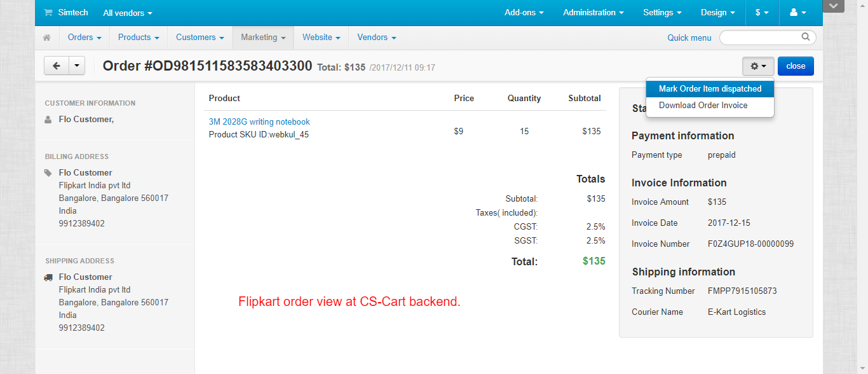The width and height of the screenshot is (868, 374).
Task: Click the search magnifier icon
Action: [x=806, y=37]
